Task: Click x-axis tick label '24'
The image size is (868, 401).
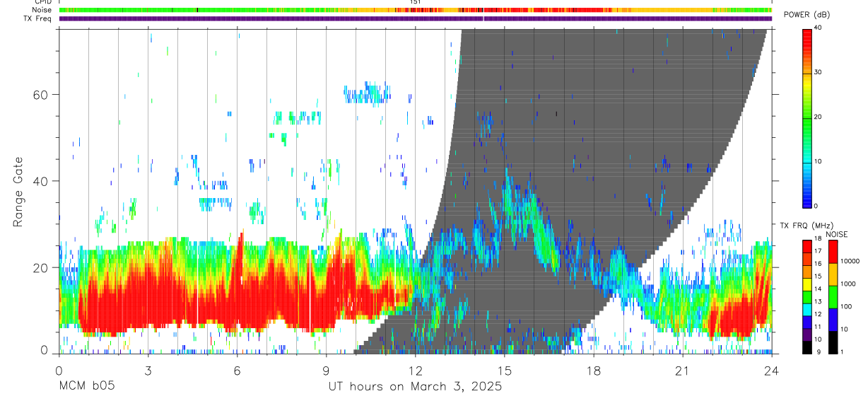Action: [771, 371]
